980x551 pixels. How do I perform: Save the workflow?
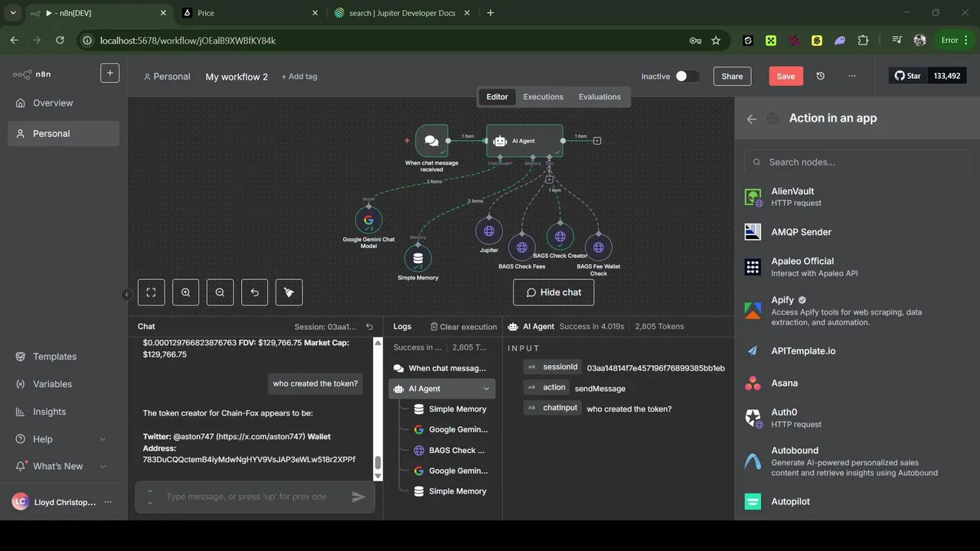coord(786,77)
